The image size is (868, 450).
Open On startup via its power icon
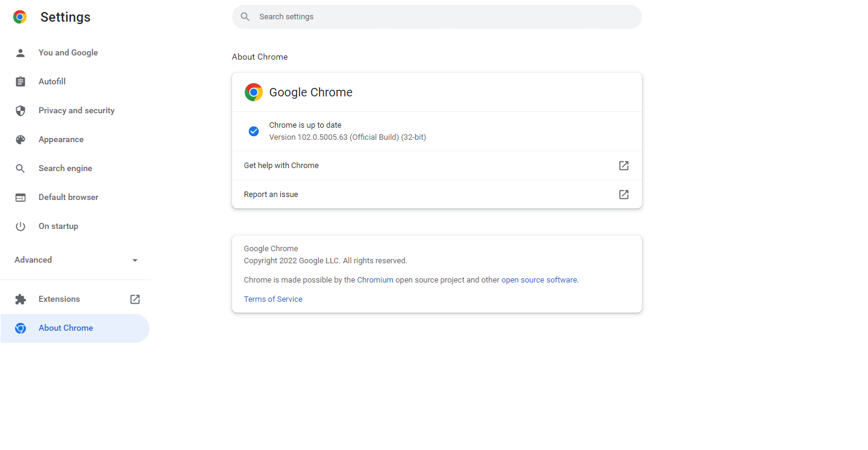[x=20, y=226]
